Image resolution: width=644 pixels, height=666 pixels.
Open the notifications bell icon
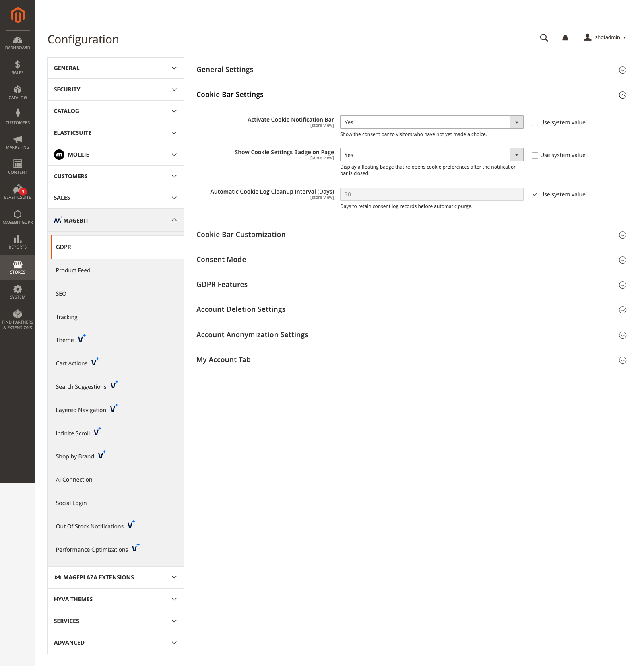click(x=565, y=38)
